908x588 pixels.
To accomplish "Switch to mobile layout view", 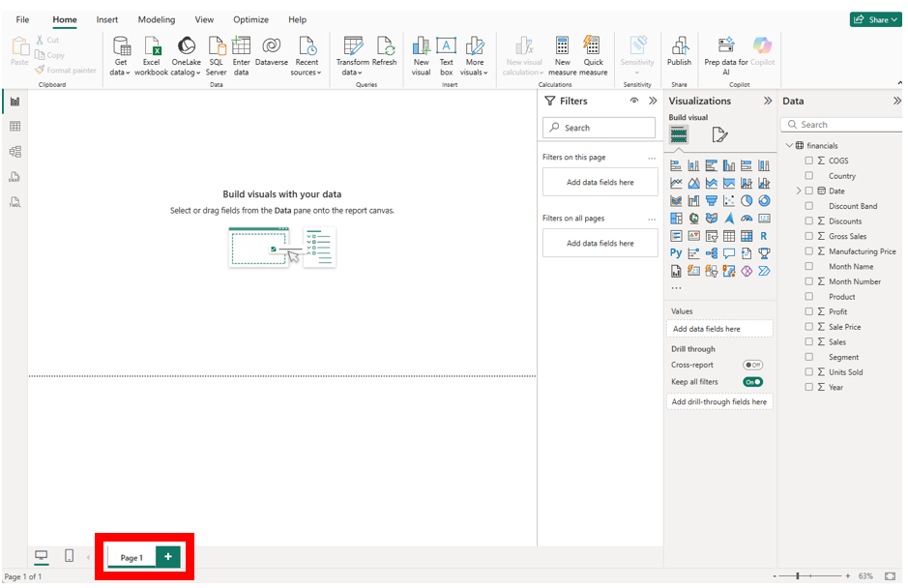I will point(69,556).
